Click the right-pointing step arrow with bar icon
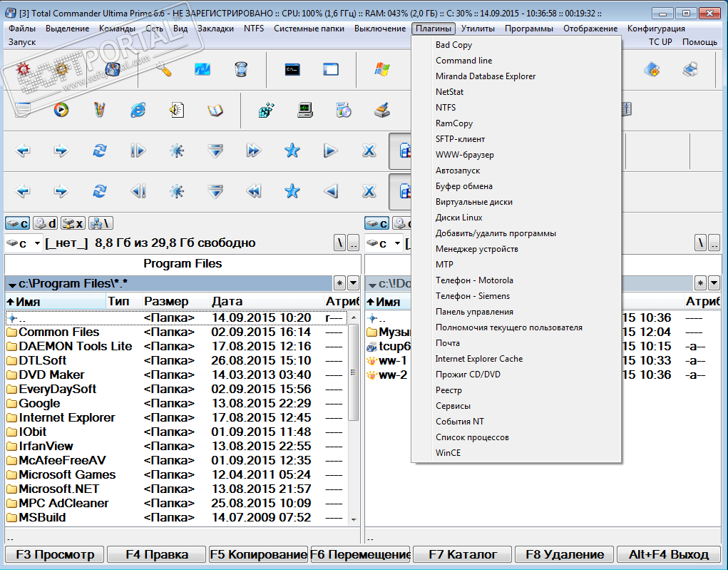Image resolution: width=728 pixels, height=570 pixels. 138,151
